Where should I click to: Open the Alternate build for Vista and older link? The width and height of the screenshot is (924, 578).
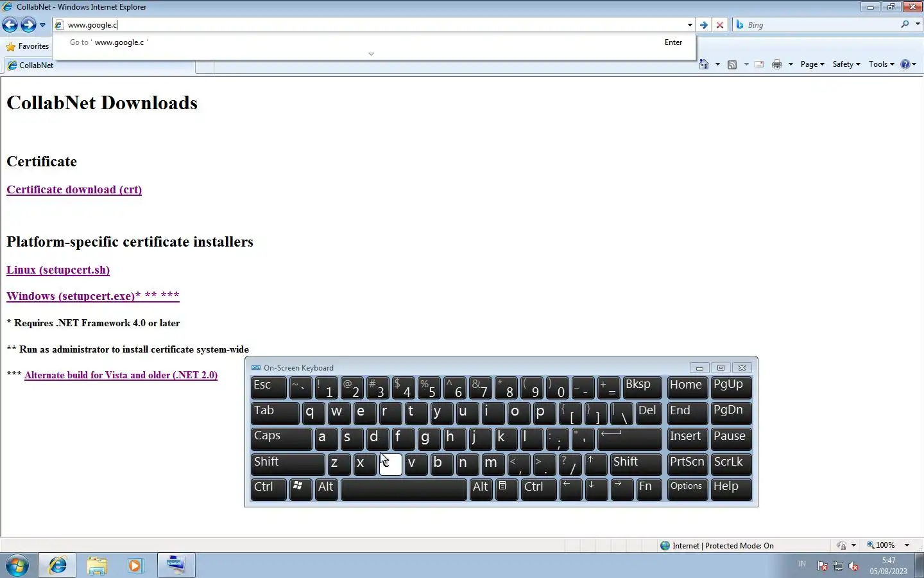point(121,375)
